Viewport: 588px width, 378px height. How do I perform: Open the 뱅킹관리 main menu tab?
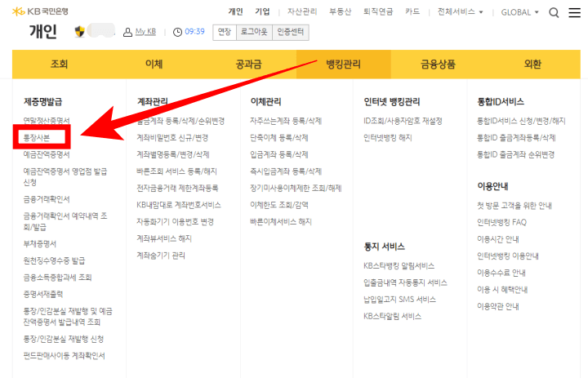click(344, 64)
